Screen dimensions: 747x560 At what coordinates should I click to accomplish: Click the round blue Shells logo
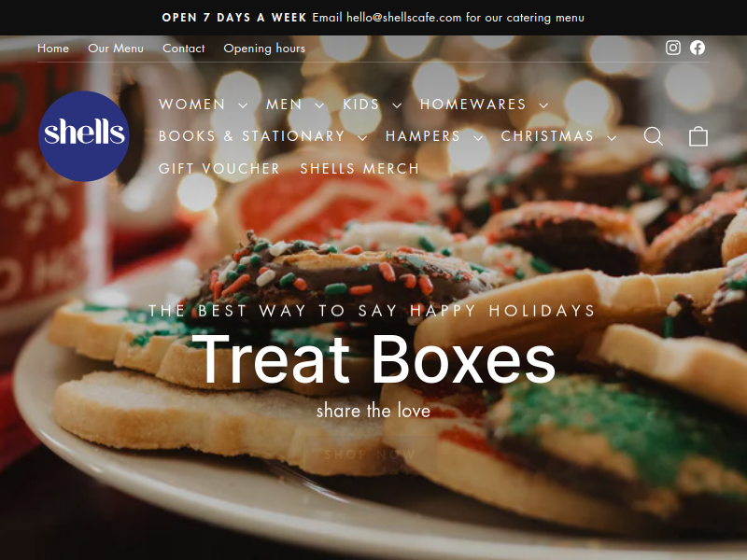(x=84, y=136)
